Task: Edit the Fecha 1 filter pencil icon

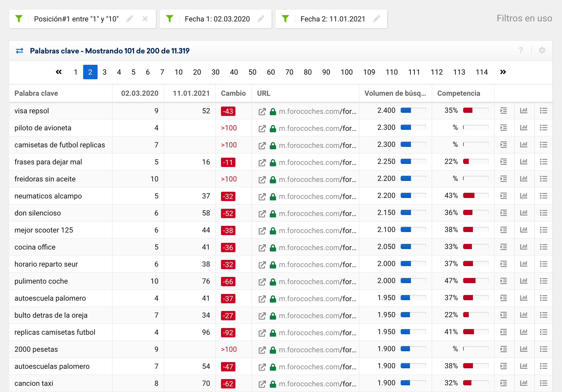Action: tap(261, 19)
